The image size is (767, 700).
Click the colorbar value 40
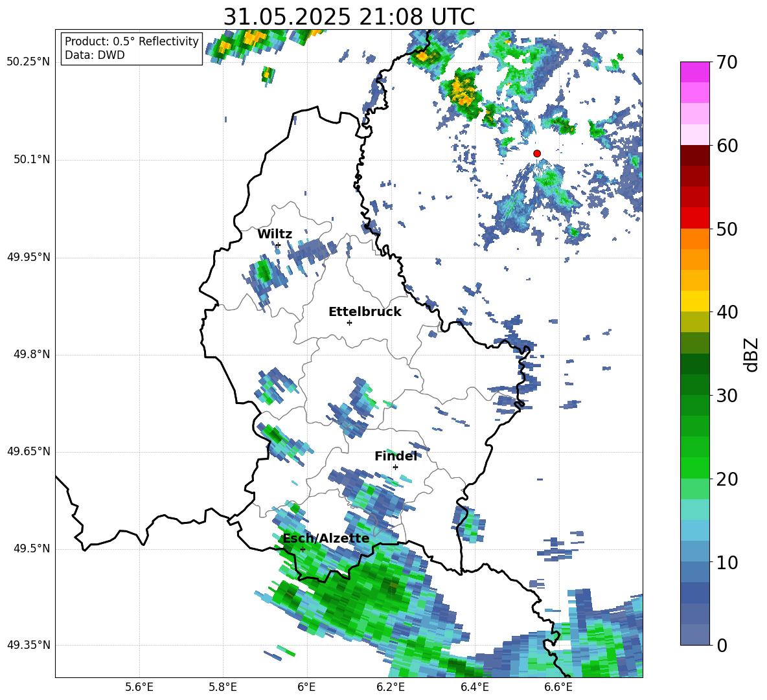click(x=727, y=312)
